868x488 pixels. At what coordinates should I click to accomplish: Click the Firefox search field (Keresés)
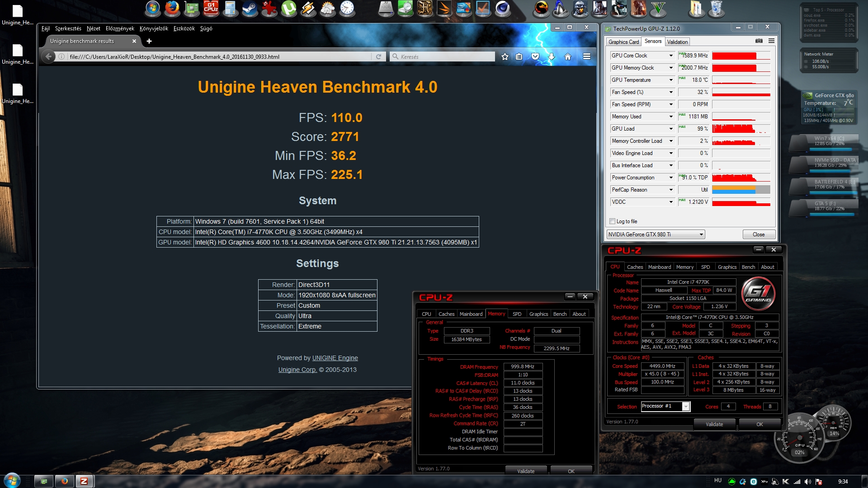[443, 56]
